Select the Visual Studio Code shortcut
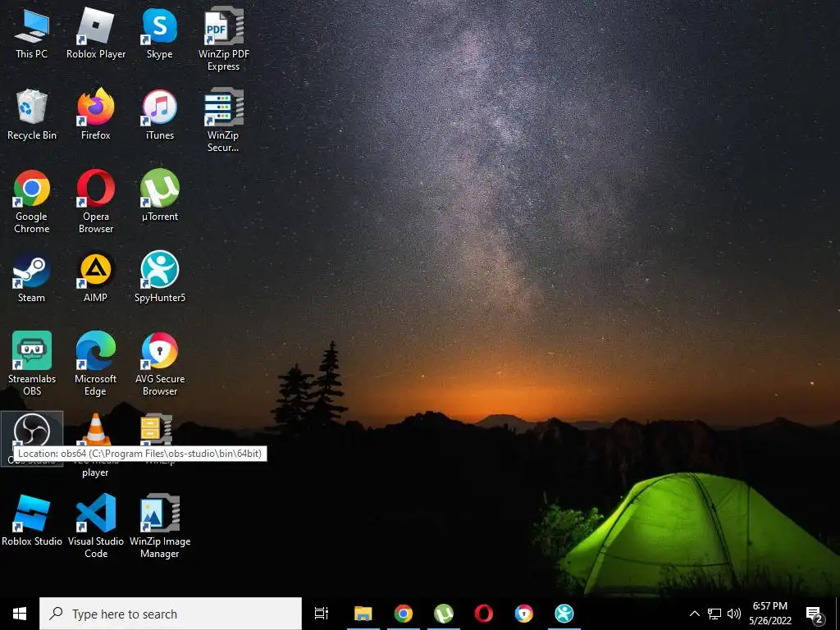840x630 pixels. tap(96, 526)
